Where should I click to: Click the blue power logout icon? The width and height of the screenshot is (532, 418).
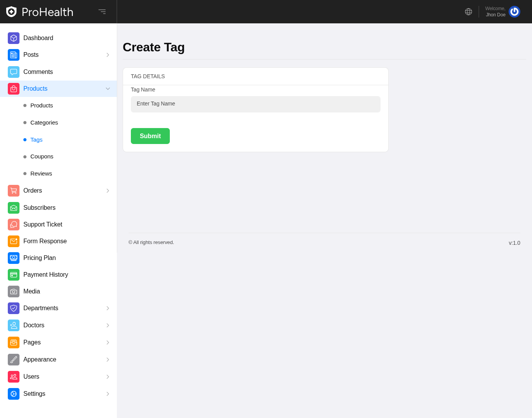point(514,12)
